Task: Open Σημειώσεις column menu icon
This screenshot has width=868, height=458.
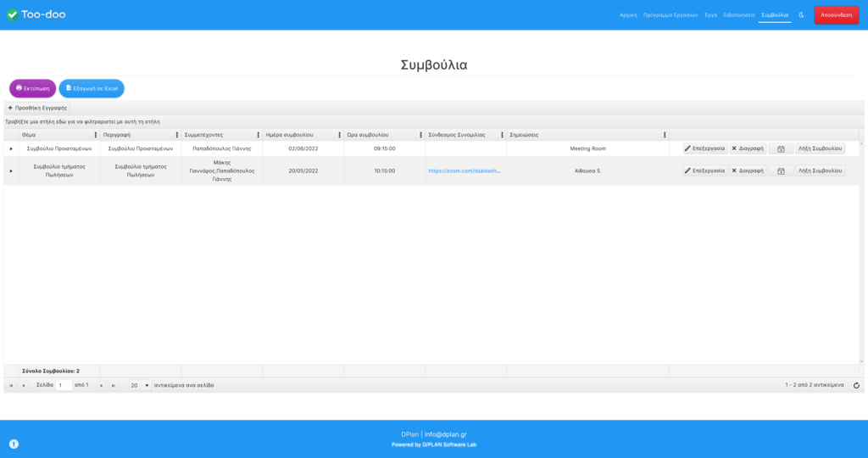Action: click(x=665, y=135)
